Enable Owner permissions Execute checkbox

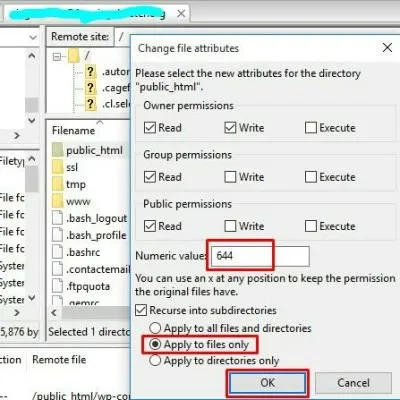(x=311, y=128)
